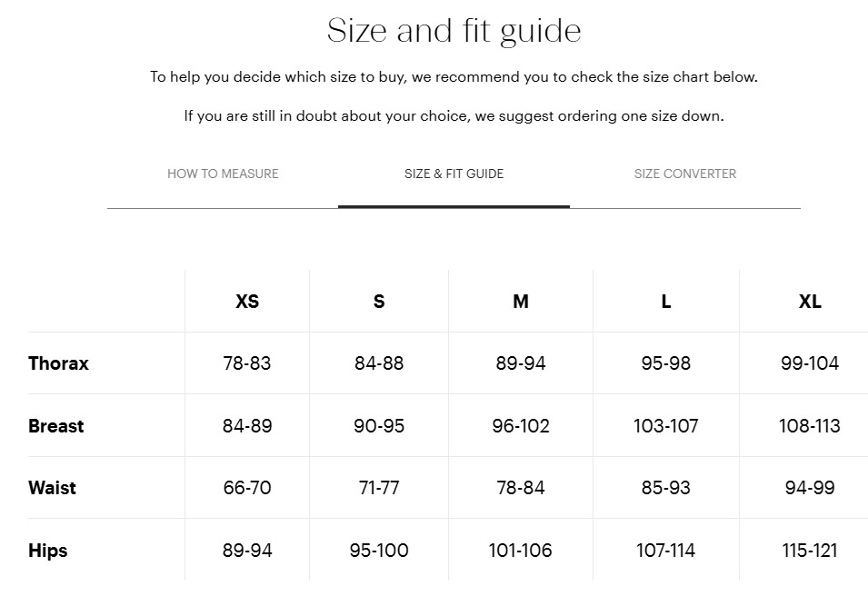Select the Hips row label
The width and height of the screenshot is (868, 606).
click(47, 551)
